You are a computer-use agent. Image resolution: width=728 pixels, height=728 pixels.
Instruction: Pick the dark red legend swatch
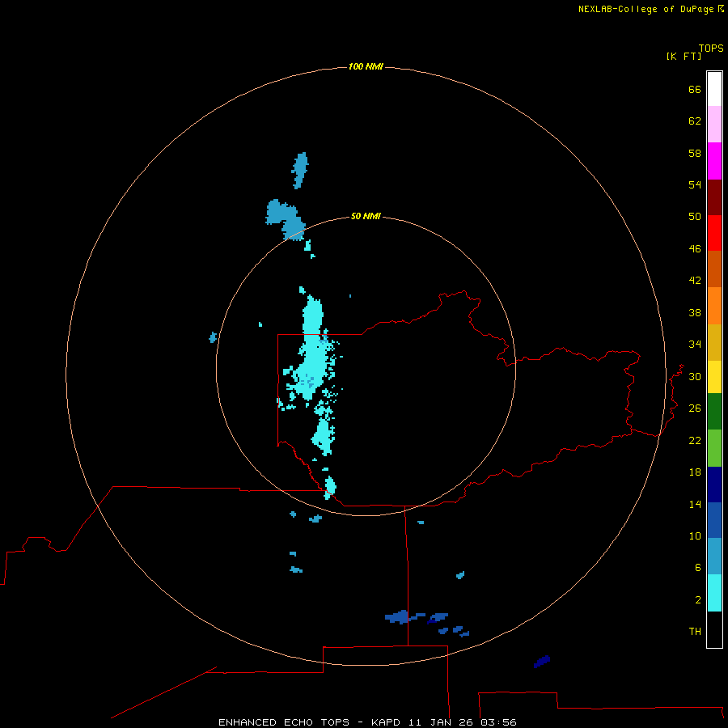click(x=714, y=197)
